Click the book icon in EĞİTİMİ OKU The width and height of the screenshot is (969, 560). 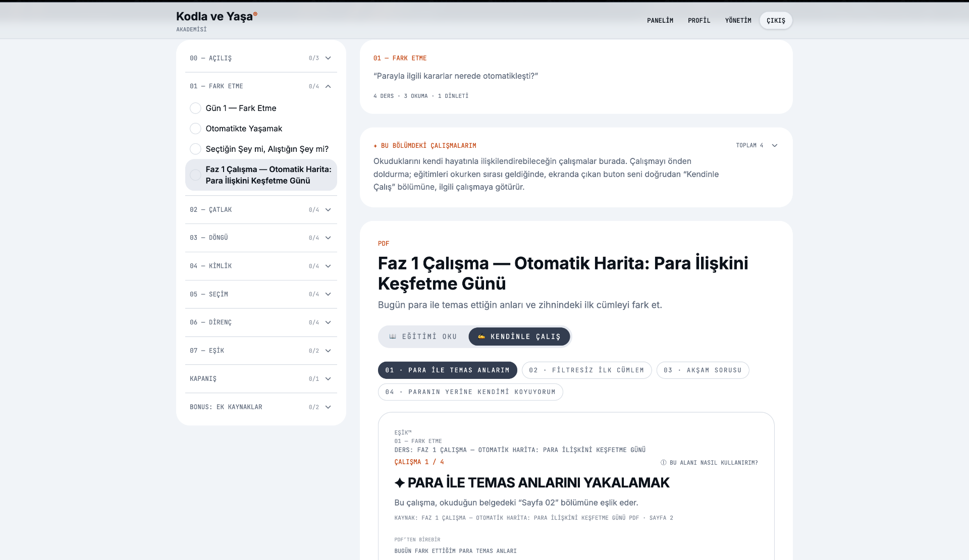coord(393,337)
